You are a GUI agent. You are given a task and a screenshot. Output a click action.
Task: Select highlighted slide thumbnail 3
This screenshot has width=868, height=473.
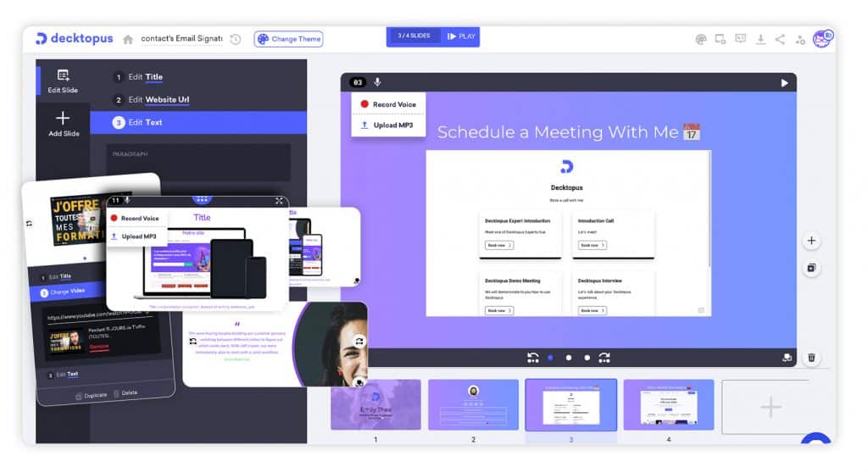tap(570, 404)
